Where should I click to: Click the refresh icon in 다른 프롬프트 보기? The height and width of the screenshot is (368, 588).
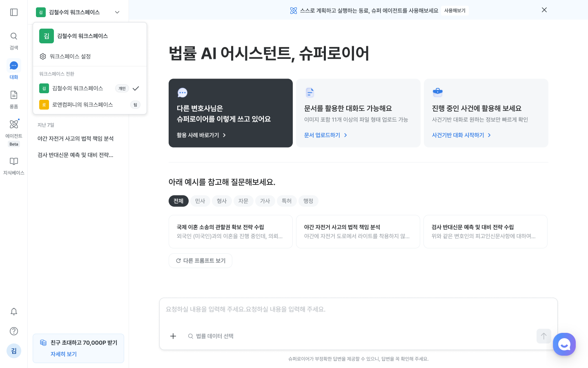[x=178, y=261]
